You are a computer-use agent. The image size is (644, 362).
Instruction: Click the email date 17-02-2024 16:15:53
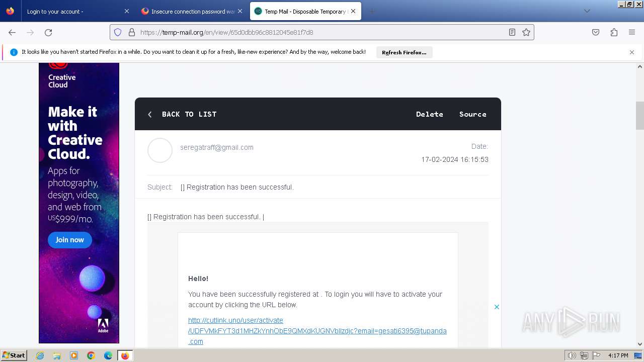coord(455,159)
